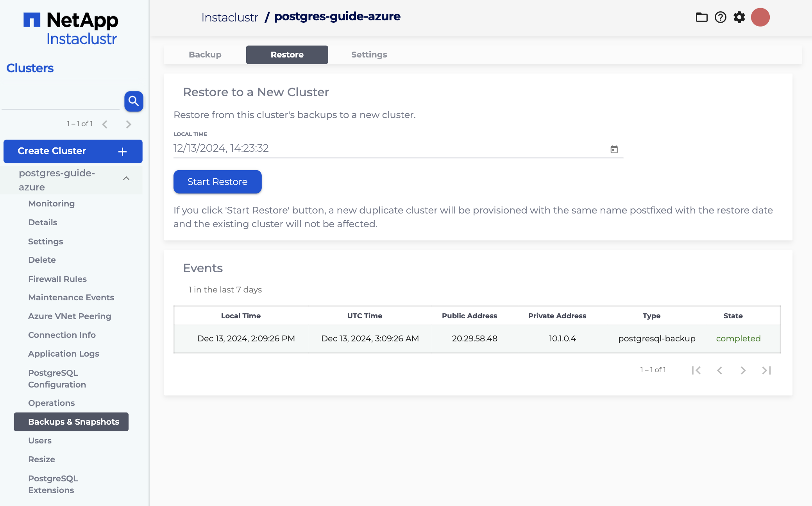Switch to the Settings tab
Screen dimensions: 812x506
pos(369,55)
